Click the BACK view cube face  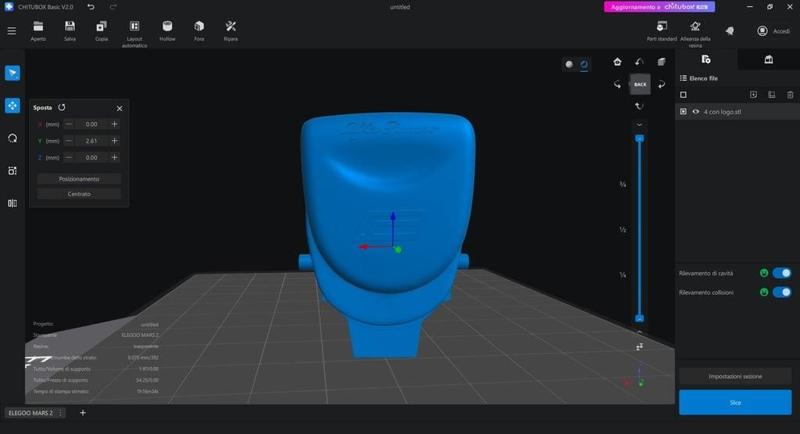pos(640,84)
